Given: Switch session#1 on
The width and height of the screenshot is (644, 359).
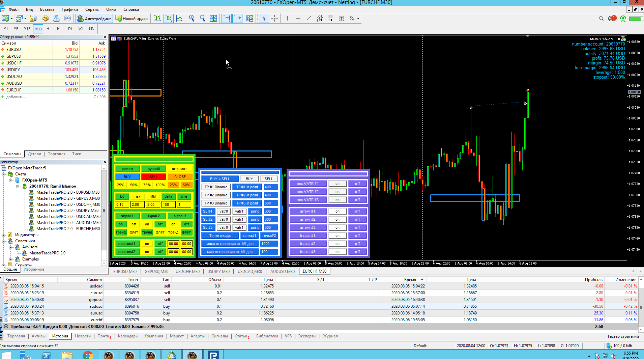Looking at the screenshot, I should click(x=147, y=244).
